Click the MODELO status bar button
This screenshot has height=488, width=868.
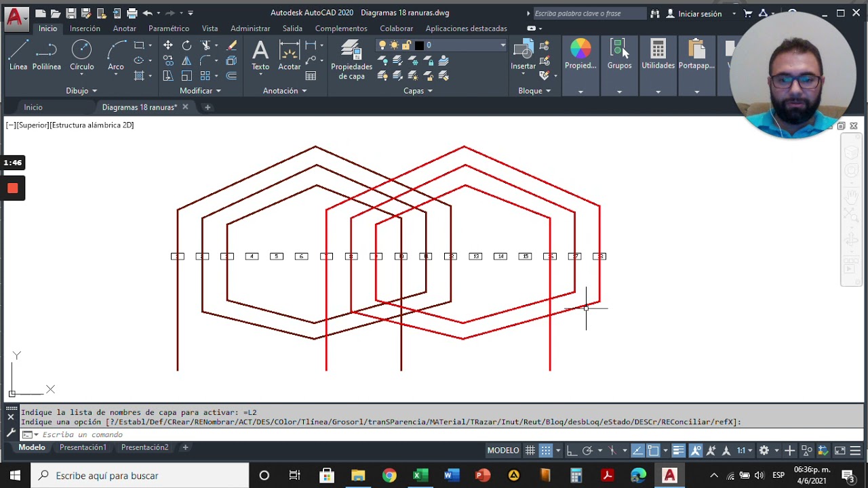(503, 451)
